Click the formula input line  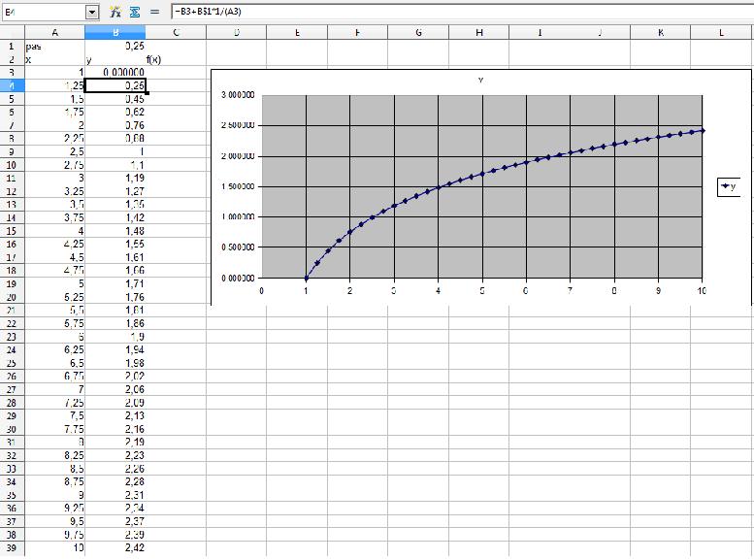456,13
